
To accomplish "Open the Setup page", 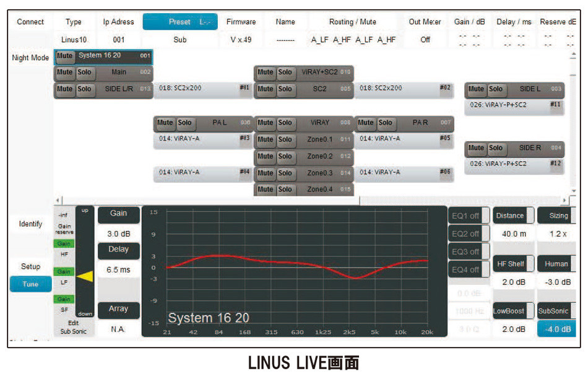I will [30, 266].
